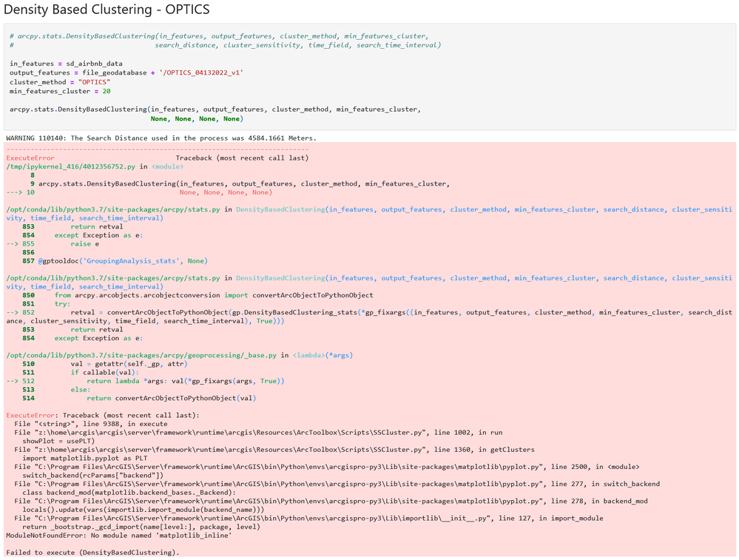Click the first comment line in code cell
This screenshot has height=560, width=739.
click(x=218, y=36)
